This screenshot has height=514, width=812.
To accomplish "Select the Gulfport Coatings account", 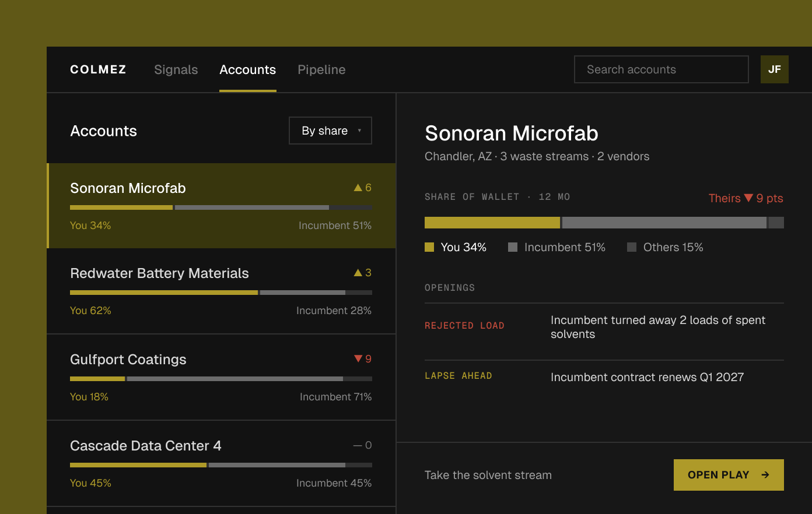I will click(222, 378).
